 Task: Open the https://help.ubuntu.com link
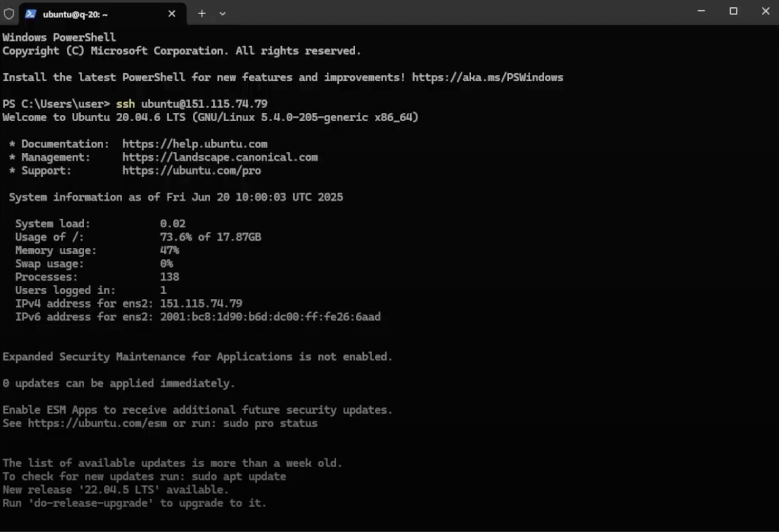coord(195,144)
